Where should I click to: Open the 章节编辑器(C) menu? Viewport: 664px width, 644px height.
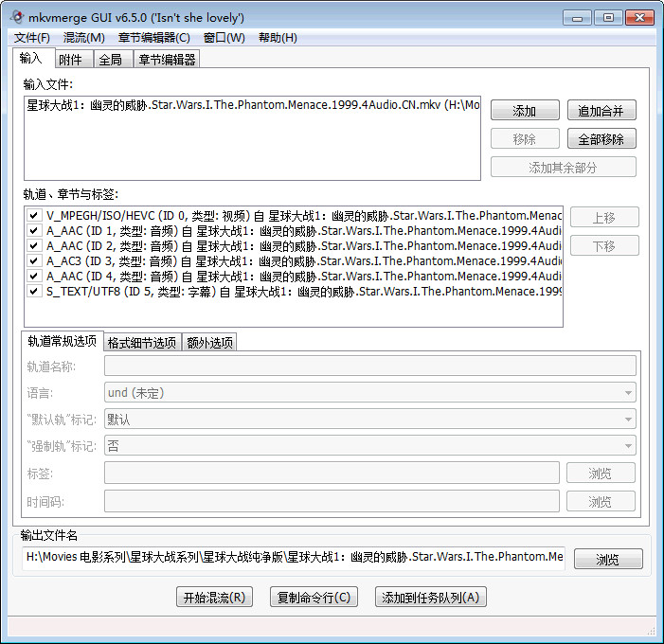pos(154,38)
